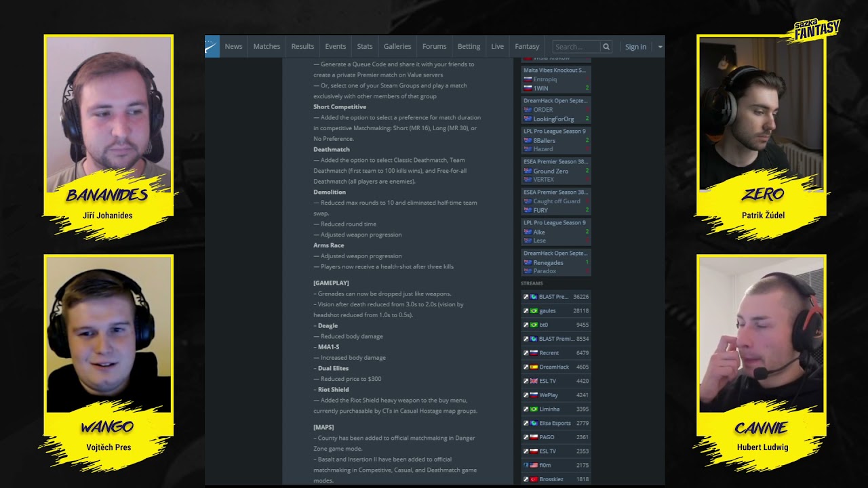This screenshot has width=868, height=488.
Task: Open Malta Vibes Knockout match Entropiq vs 1WIN
Action: click(556, 79)
